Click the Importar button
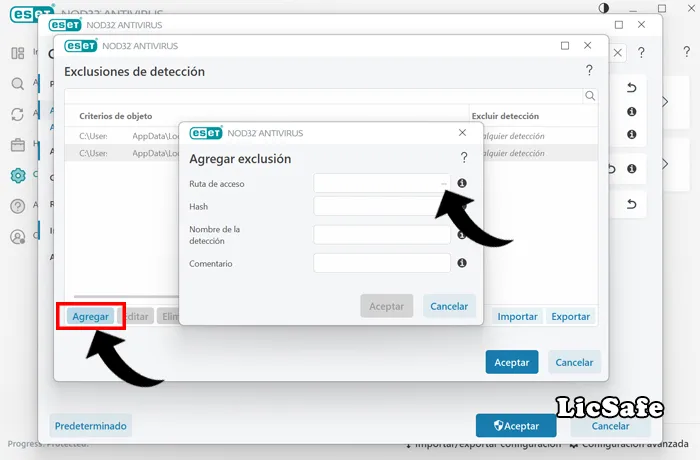 click(517, 316)
